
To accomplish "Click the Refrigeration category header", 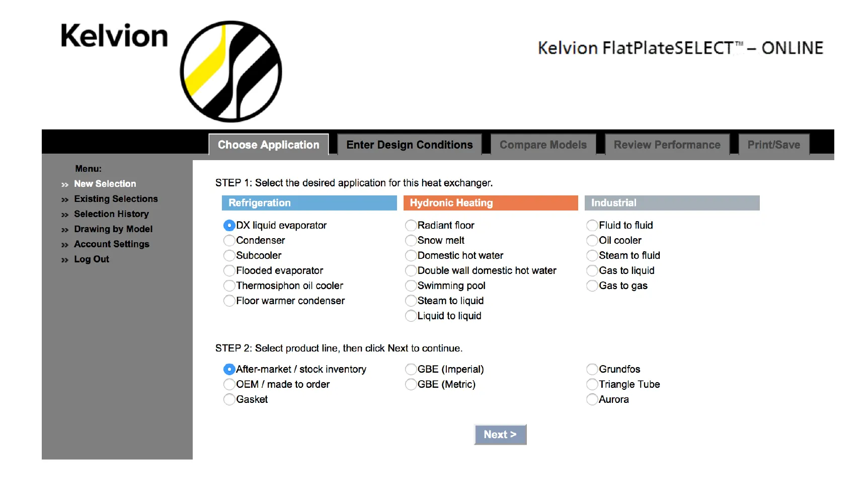I will coord(309,203).
